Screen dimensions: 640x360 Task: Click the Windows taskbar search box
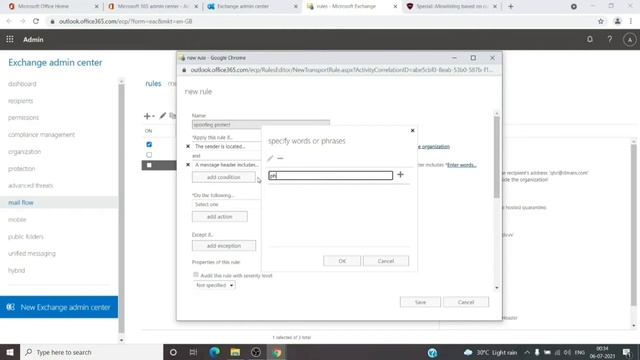(x=91, y=352)
